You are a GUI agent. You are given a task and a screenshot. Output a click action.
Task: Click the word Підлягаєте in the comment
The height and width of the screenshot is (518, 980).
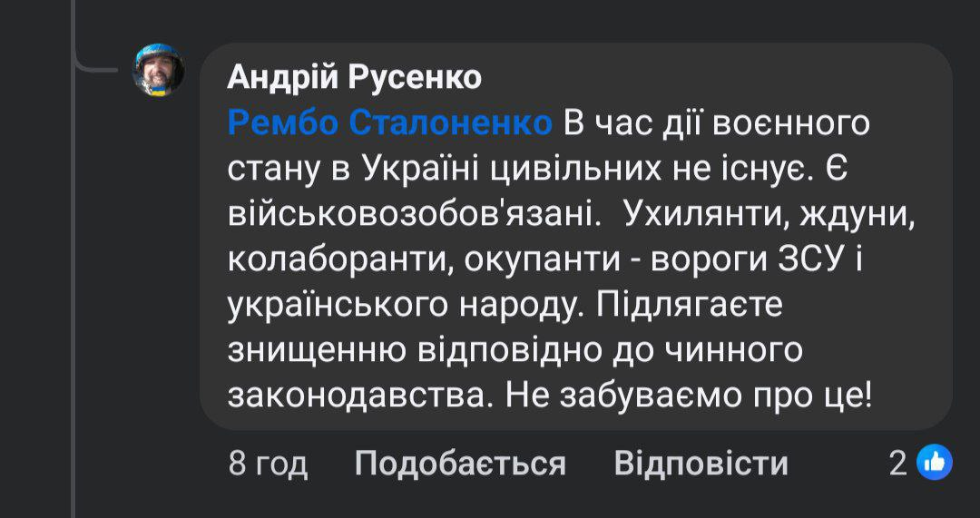pos(690,306)
